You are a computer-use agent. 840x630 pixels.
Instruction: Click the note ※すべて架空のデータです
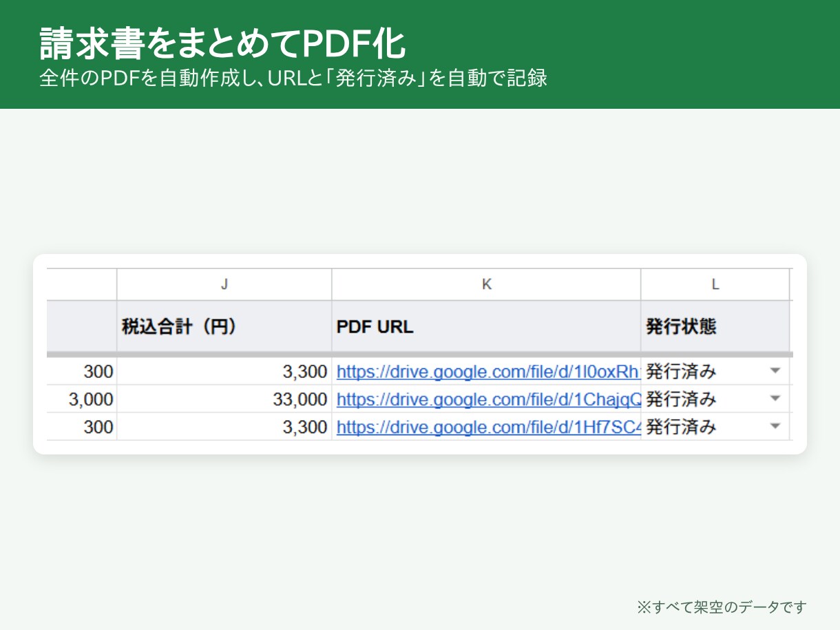point(721,607)
